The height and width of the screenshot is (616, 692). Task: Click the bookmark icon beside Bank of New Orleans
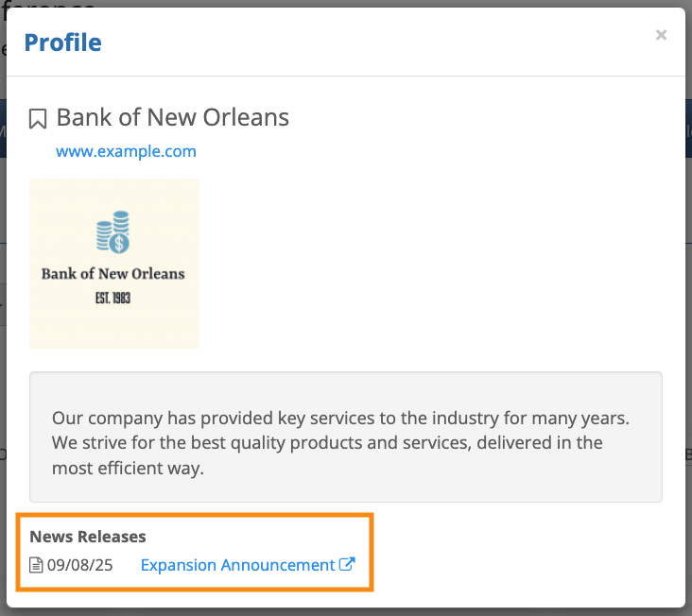tap(38, 119)
